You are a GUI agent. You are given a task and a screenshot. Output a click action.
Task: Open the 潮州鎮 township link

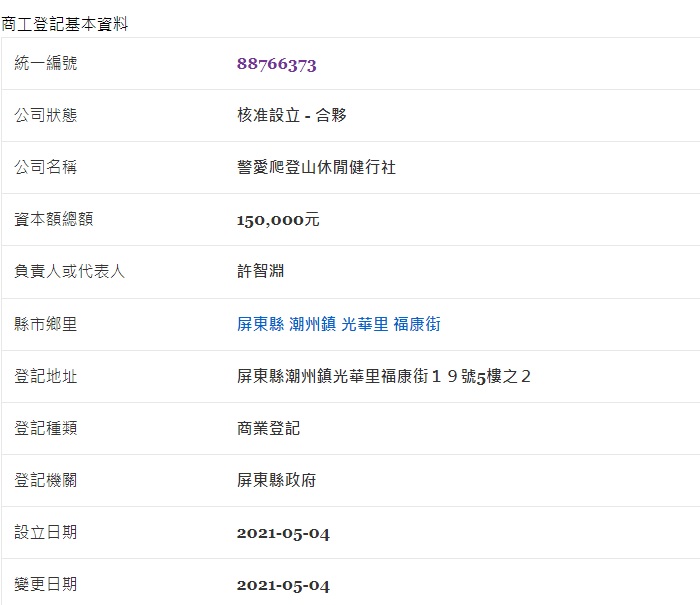click(x=311, y=324)
